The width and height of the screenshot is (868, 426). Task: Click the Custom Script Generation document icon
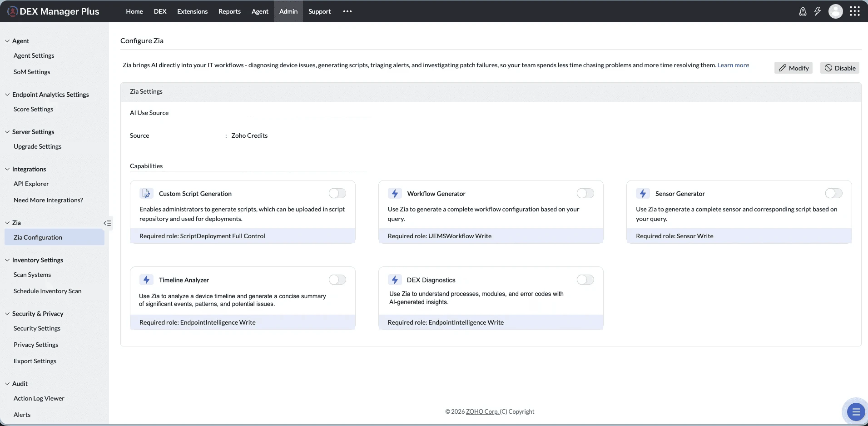point(146,193)
